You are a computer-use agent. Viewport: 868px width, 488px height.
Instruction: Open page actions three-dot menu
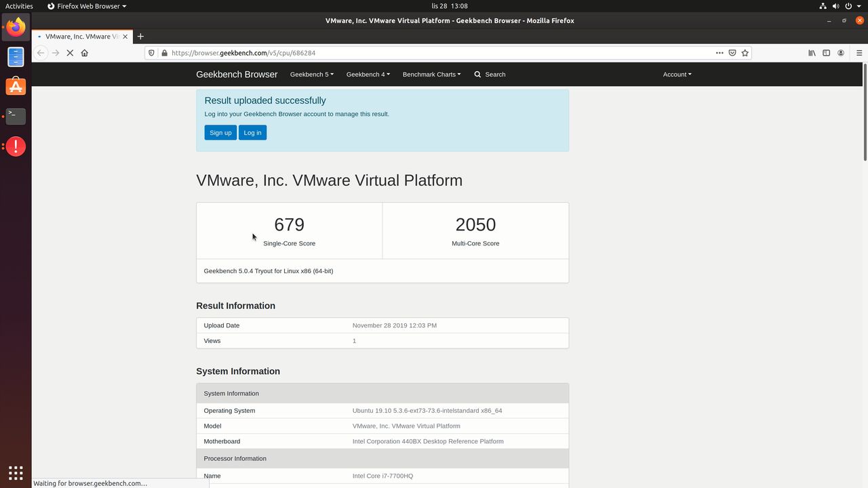719,53
